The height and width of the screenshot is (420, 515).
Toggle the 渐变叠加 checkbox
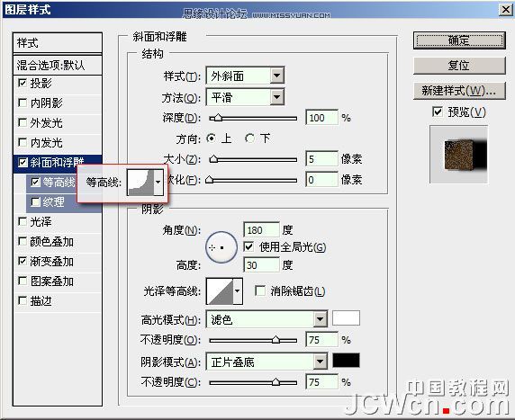(x=23, y=261)
